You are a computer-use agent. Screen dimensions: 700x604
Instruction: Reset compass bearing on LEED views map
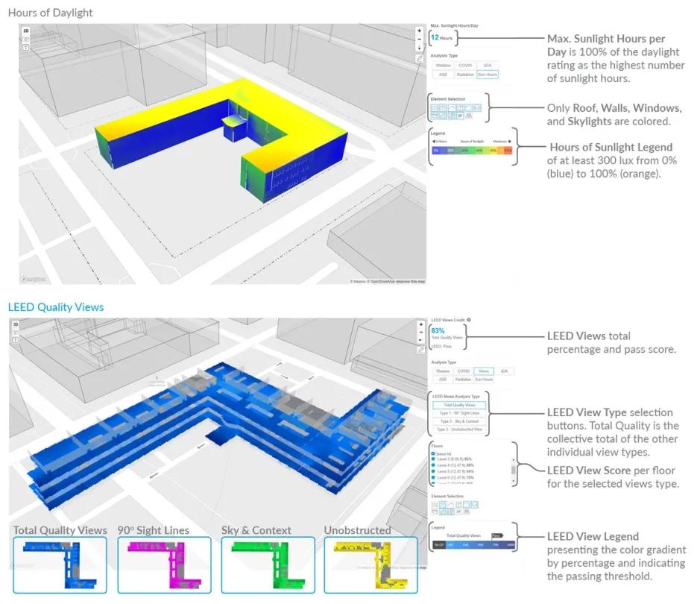click(421, 340)
